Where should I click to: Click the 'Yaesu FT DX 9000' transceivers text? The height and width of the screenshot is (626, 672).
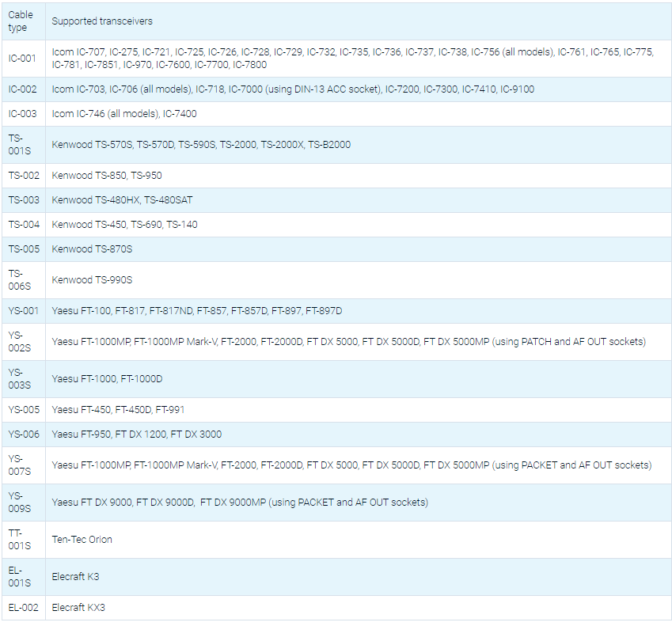click(240, 503)
